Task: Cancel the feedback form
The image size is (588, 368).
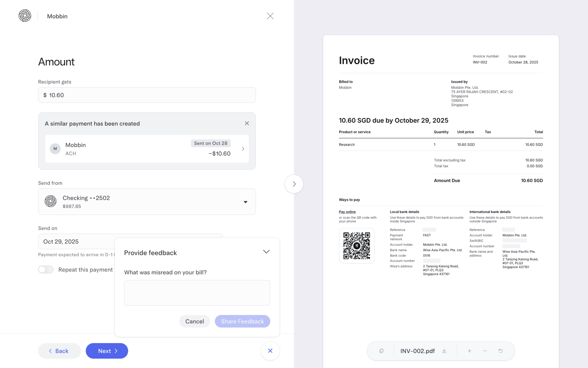Action: point(194,321)
